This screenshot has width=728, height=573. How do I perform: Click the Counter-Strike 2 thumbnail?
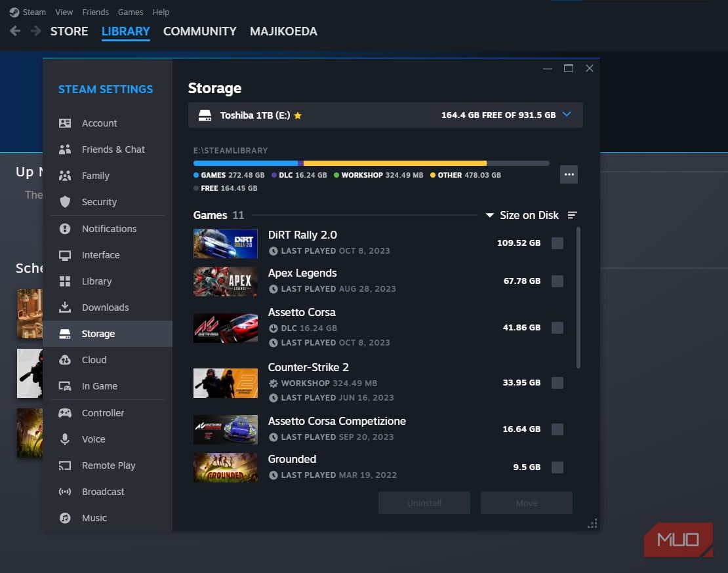225,383
